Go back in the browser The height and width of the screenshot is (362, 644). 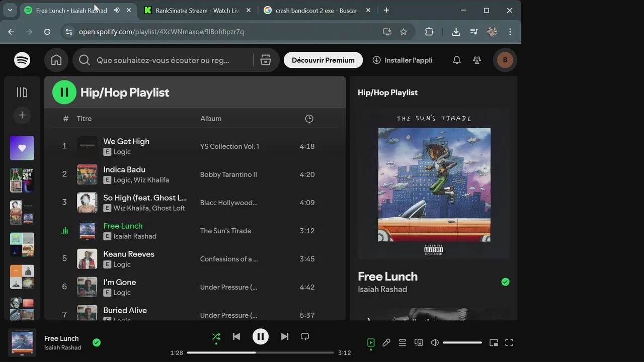(11, 32)
